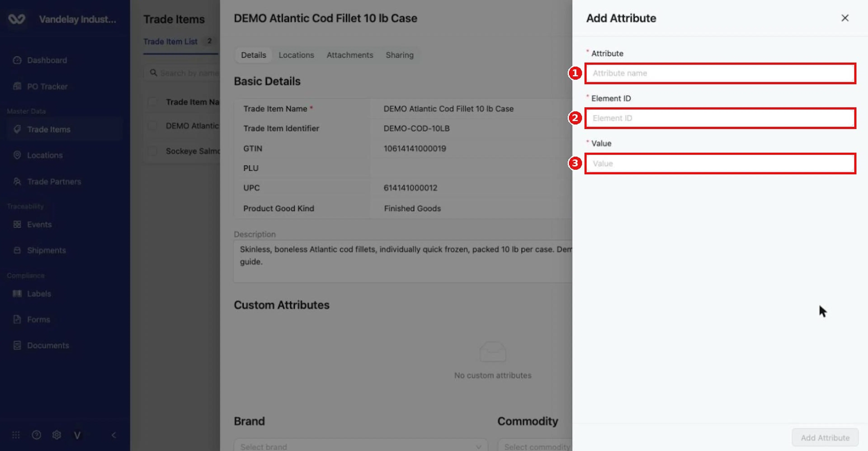This screenshot has width=868, height=451.
Task: Open the help question mark icon
Action: pyautogui.click(x=36, y=435)
